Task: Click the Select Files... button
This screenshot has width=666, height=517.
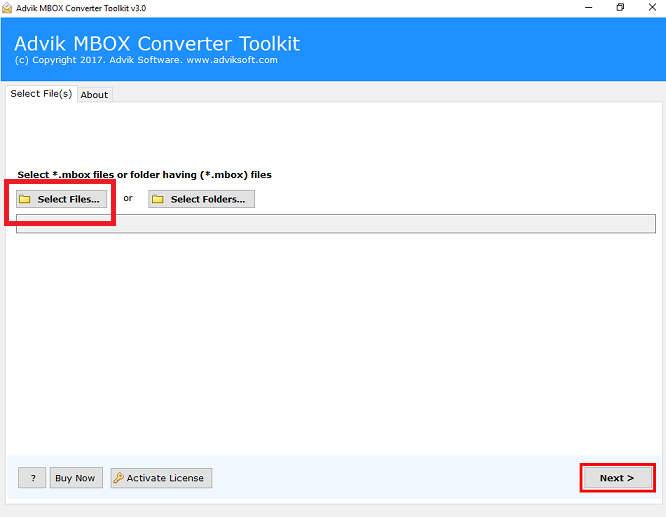Action: pyautogui.click(x=62, y=199)
